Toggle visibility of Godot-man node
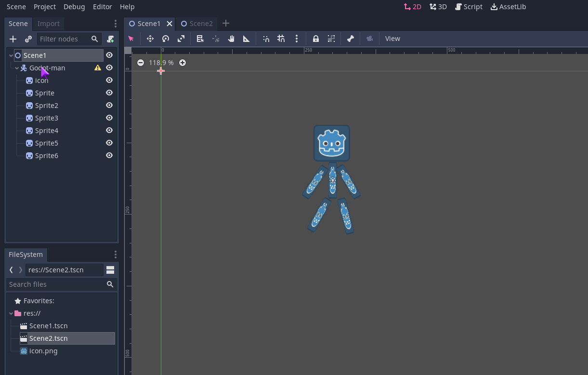The width and height of the screenshot is (588, 375). click(109, 68)
